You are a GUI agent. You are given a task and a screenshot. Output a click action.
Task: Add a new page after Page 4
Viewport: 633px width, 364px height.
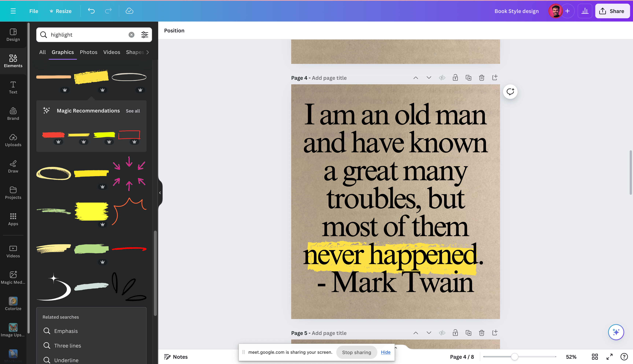[x=495, y=78]
